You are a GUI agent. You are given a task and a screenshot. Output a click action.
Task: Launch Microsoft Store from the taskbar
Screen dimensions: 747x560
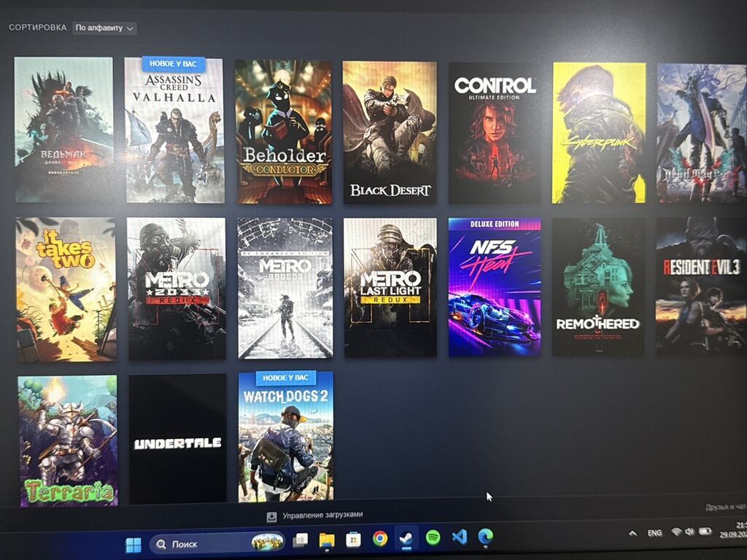(353, 540)
